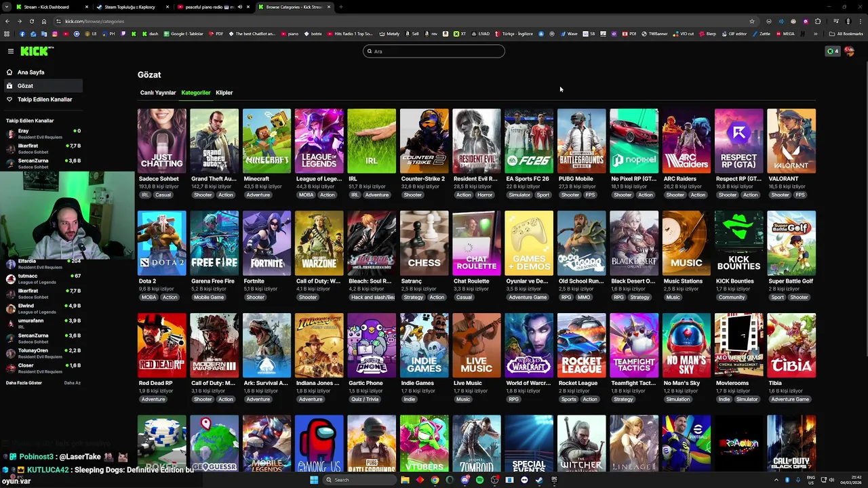Click the Gartic Phone title link
The image size is (868, 488).
coord(366,383)
